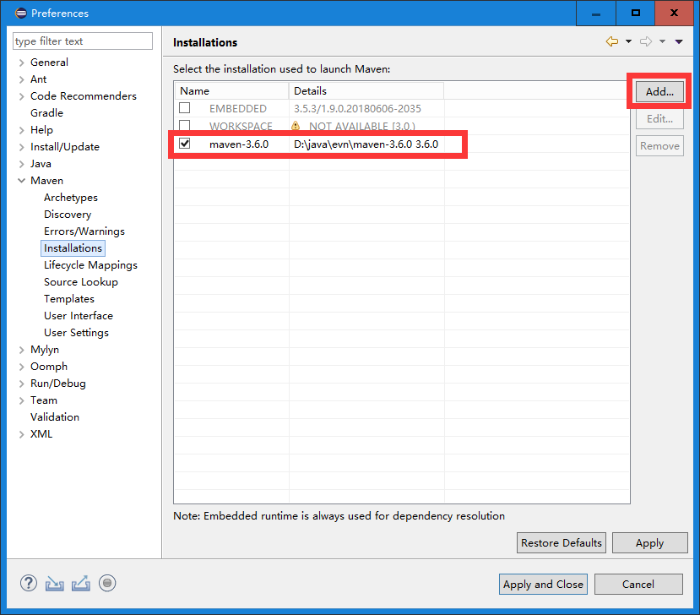Select Source Lookup under Maven
Image resolution: width=700 pixels, height=615 pixels.
pyautogui.click(x=81, y=282)
